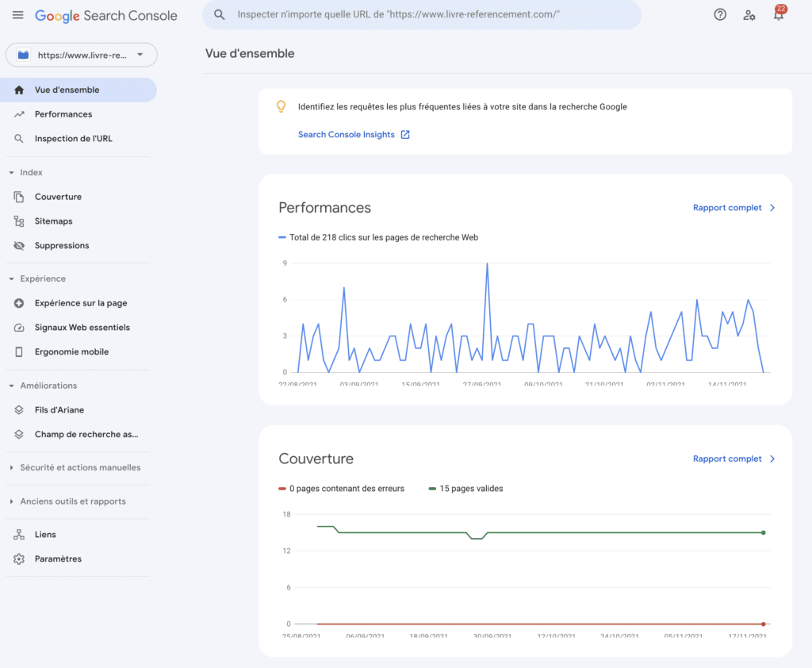
Task: Click the gear icon beside Paramètres
Action: coord(19,559)
